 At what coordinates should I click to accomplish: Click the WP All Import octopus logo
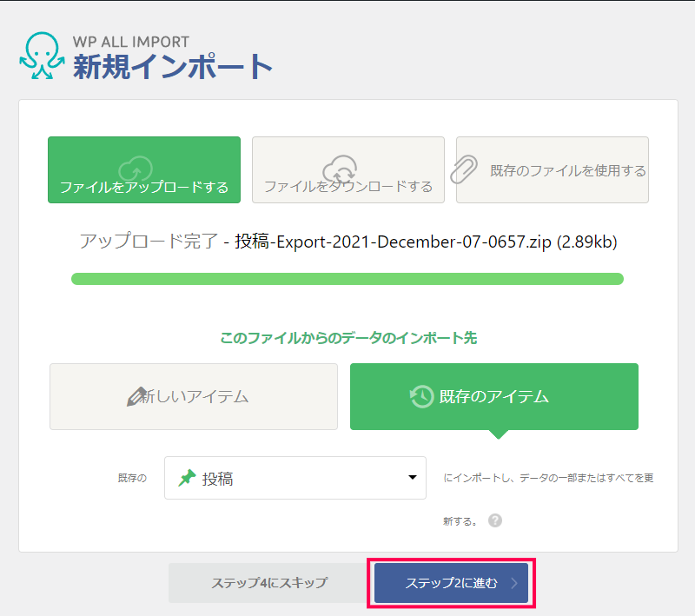tap(42, 56)
